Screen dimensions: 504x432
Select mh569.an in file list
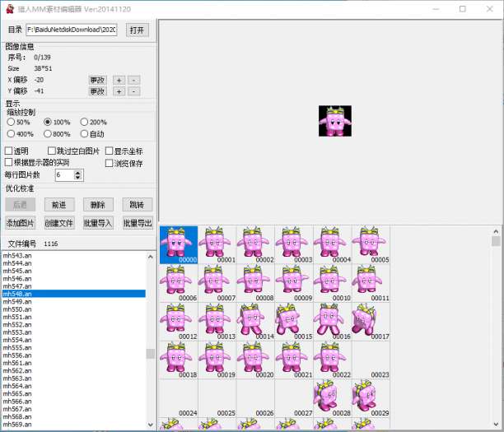[74, 425]
